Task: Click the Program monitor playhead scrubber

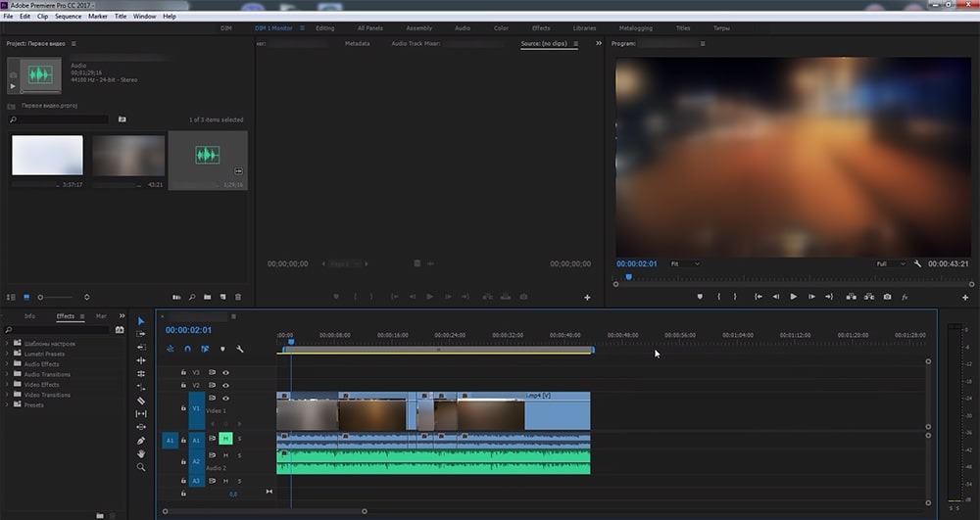Action: (x=628, y=277)
